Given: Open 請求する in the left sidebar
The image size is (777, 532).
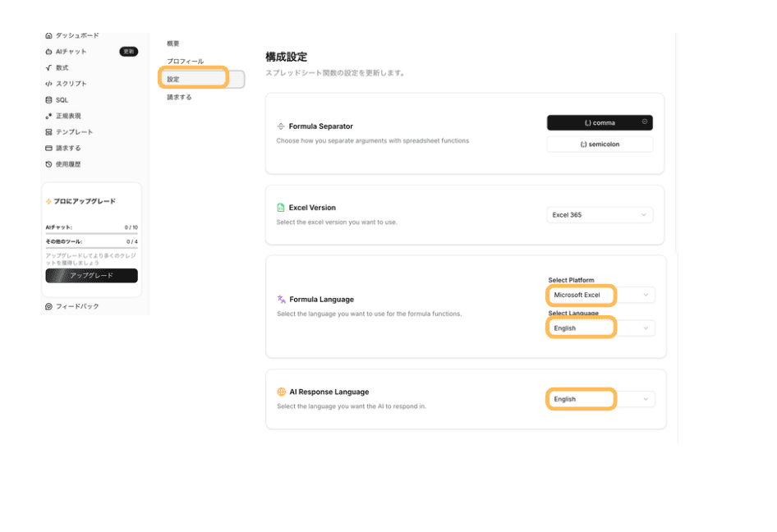Looking at the screenshot, I should click(x=68, y=149).
